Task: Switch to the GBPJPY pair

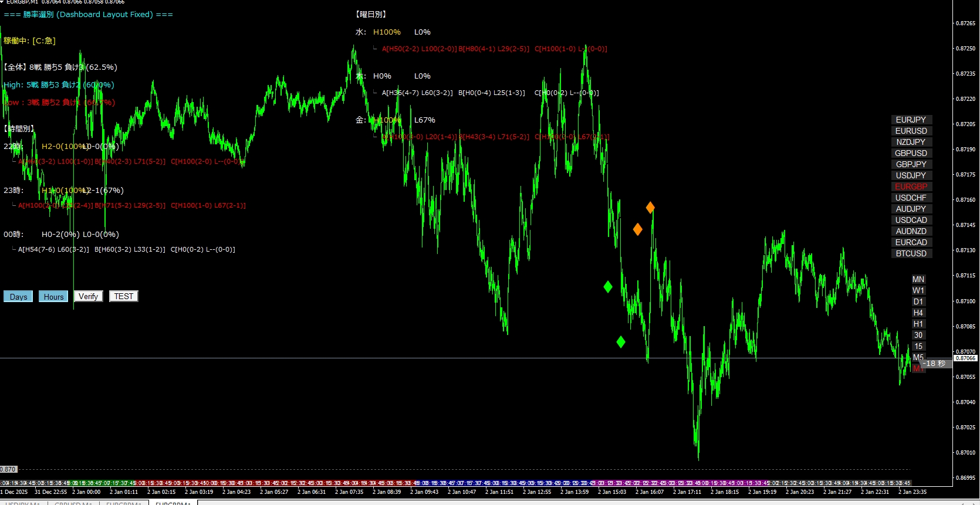Action: point(911,164)
